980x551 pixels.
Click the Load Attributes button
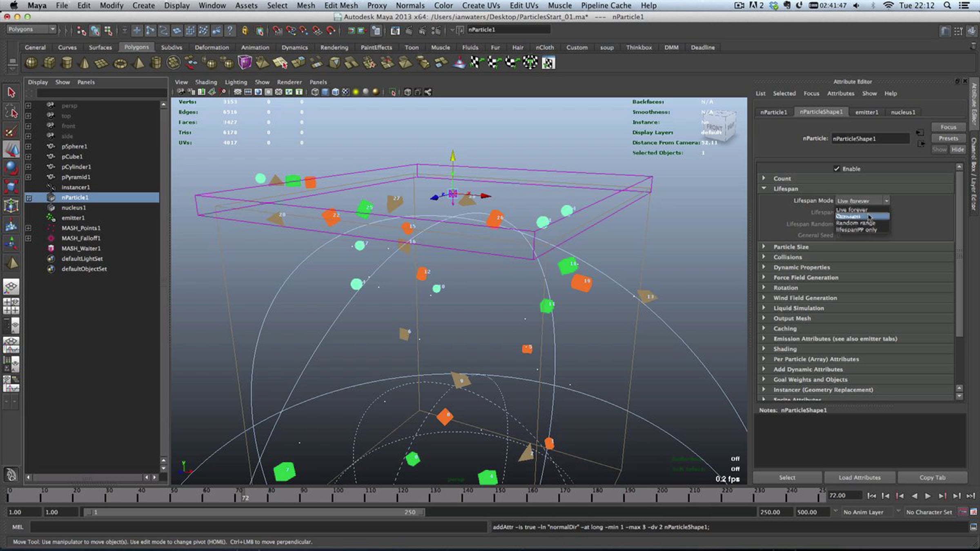tap(860, 478)
